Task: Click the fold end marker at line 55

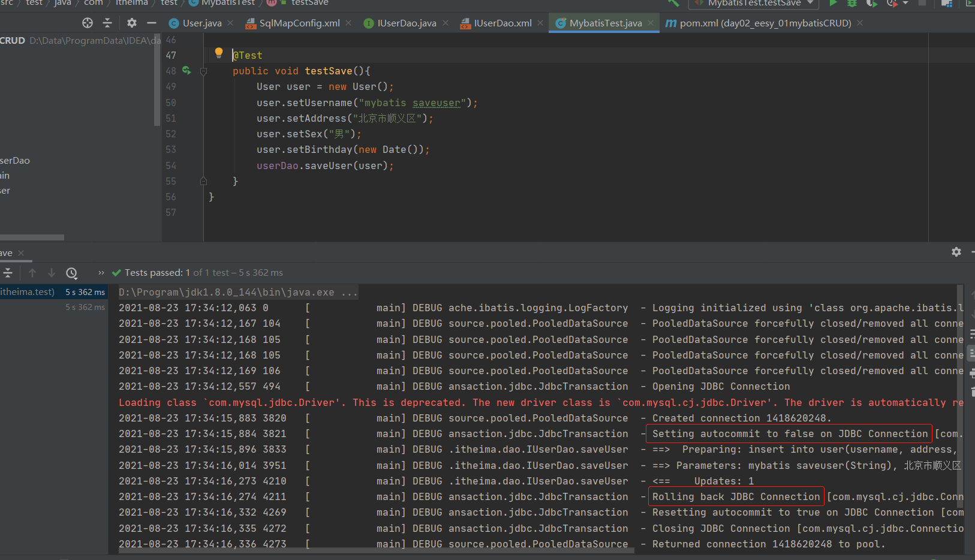Action: tap(203, 181)
